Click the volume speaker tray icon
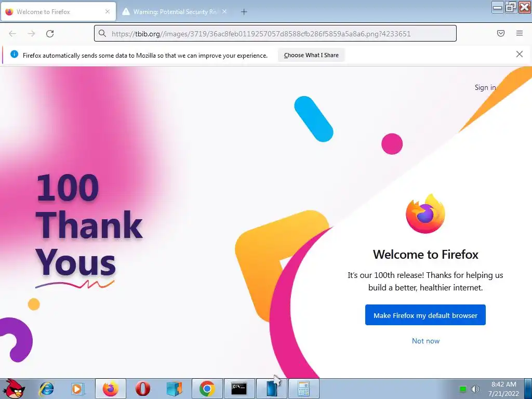Screen dimensions: 532x399 tap(475, 389)
